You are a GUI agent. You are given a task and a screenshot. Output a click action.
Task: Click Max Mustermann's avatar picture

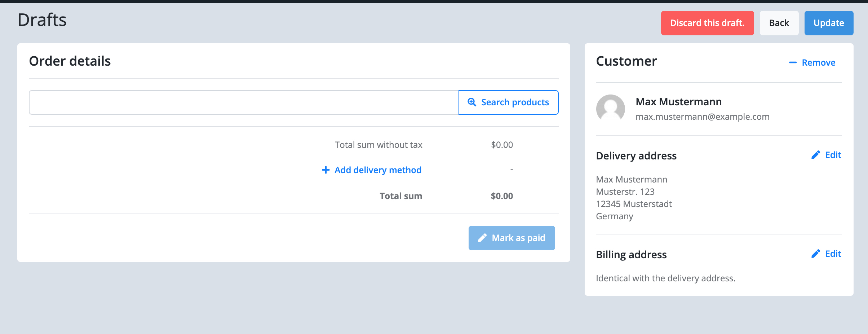(x=611, y=109)
